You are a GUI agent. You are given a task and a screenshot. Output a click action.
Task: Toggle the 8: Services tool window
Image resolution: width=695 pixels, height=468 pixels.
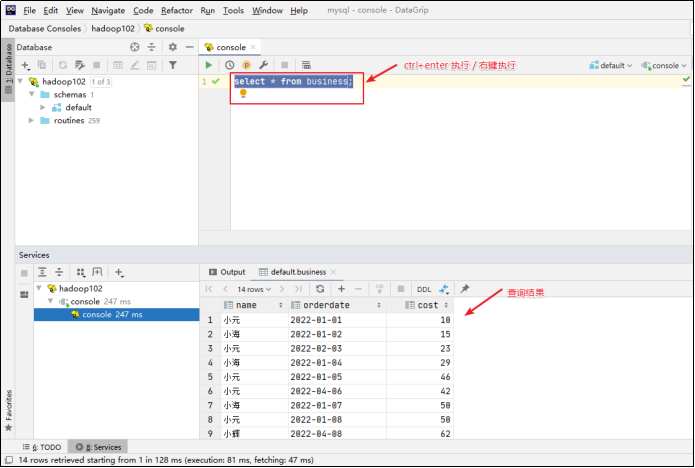(98, 447)
